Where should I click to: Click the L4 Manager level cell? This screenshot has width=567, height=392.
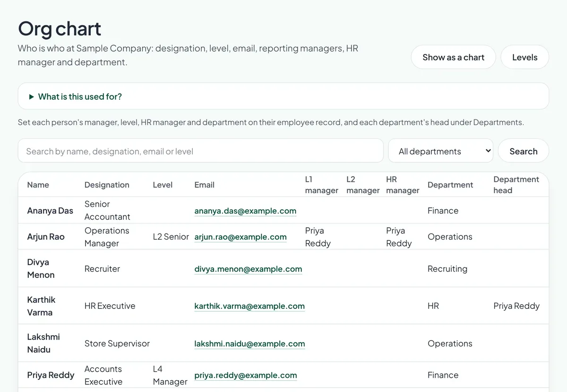tap(170, 375)
